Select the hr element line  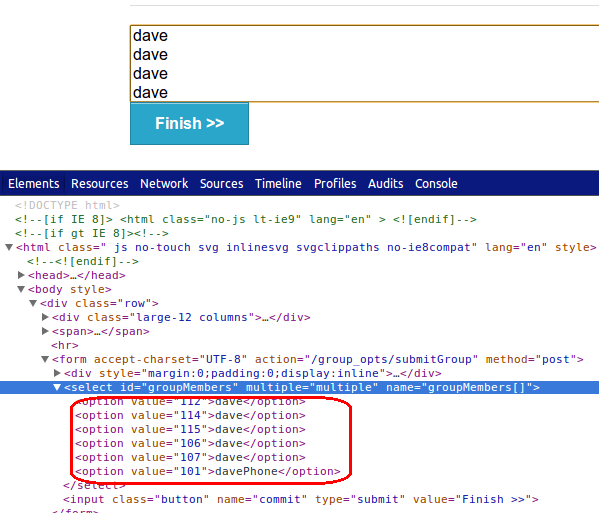[x=65, y=345]
